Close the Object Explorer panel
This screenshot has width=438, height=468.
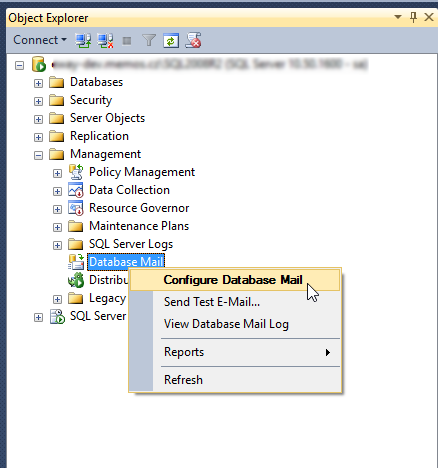429,17
